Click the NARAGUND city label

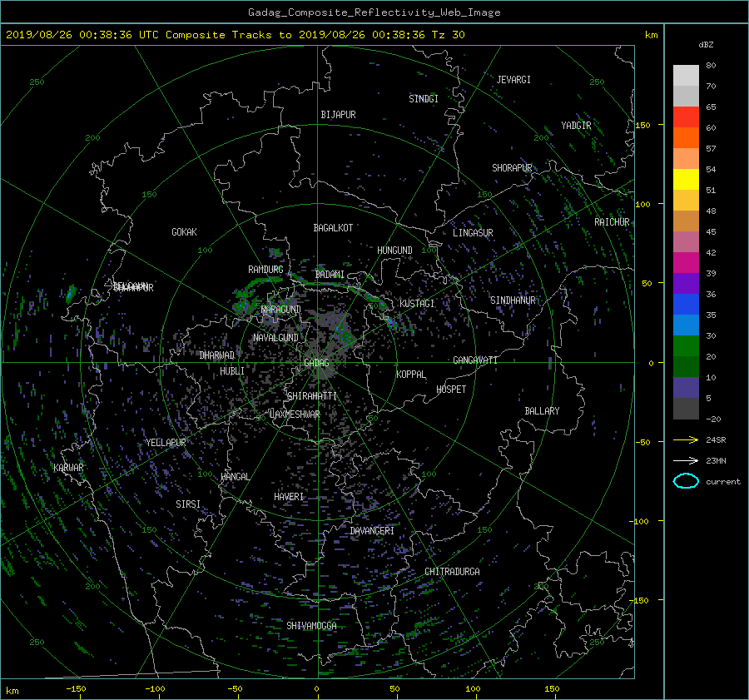coord(281,310)
